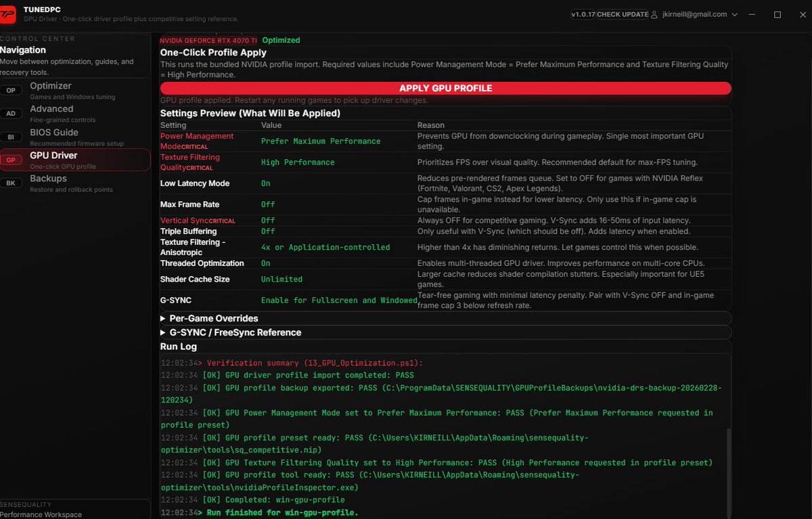Open the Optimizer section
This screenshot has height=519, width=812.
[75, 91]
